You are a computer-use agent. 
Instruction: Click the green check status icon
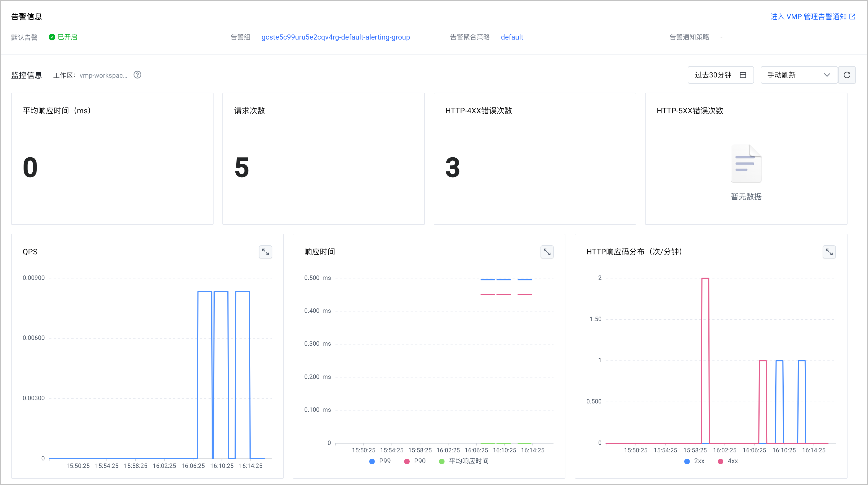point(52,37)
